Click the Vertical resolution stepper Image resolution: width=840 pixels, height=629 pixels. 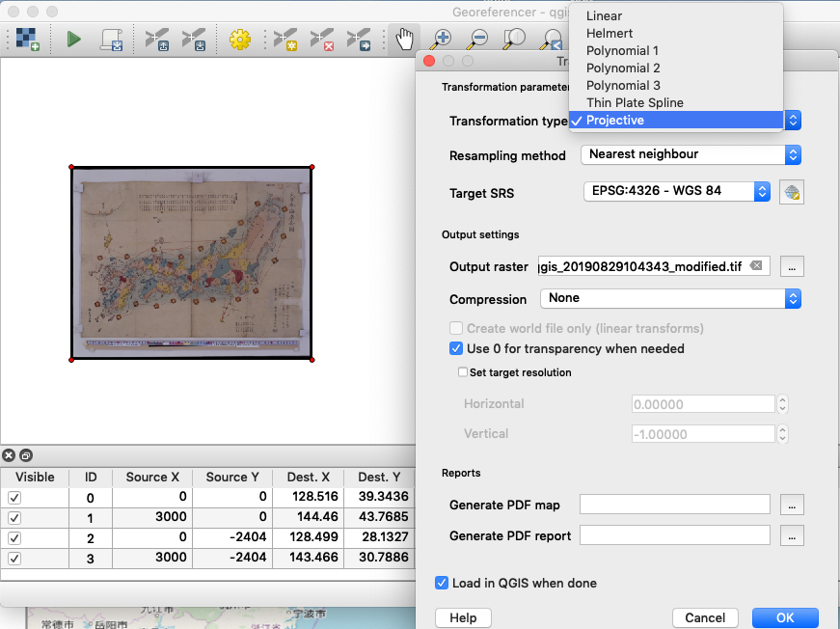tap(783, 434)
